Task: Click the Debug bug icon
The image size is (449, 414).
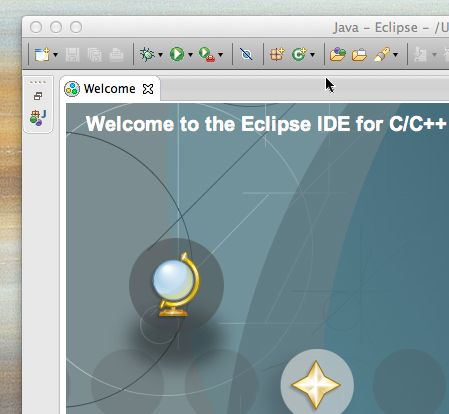Action: click(147, 54)
